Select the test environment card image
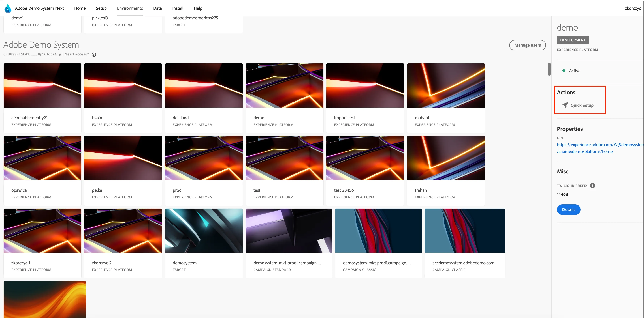644x318 pixels. coord(285,158)
